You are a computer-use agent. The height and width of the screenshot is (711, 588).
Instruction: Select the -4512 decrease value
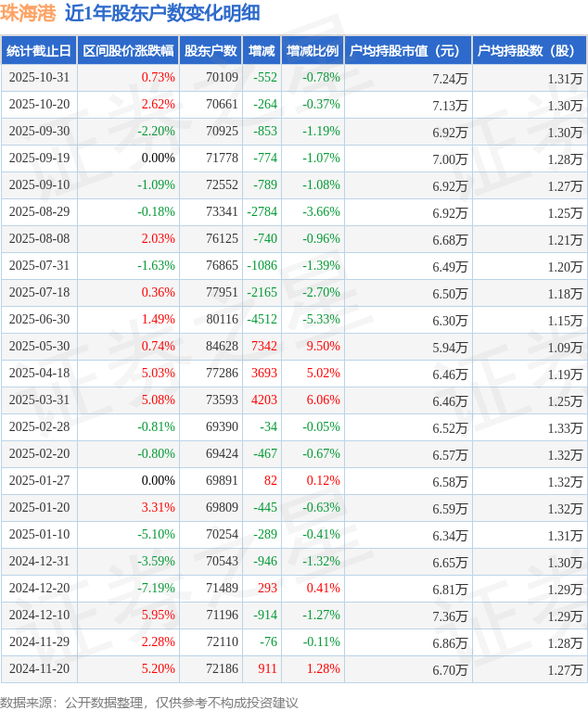262,320
